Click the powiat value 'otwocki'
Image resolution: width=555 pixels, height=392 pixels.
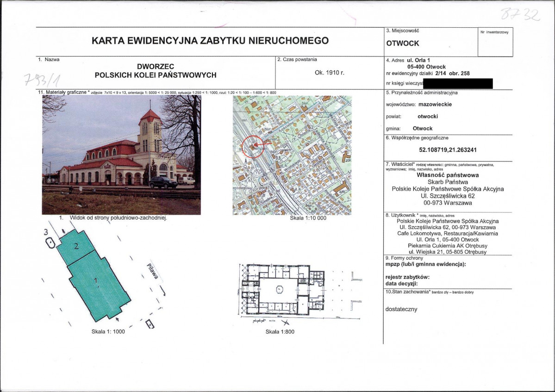[x=428, y=117]
